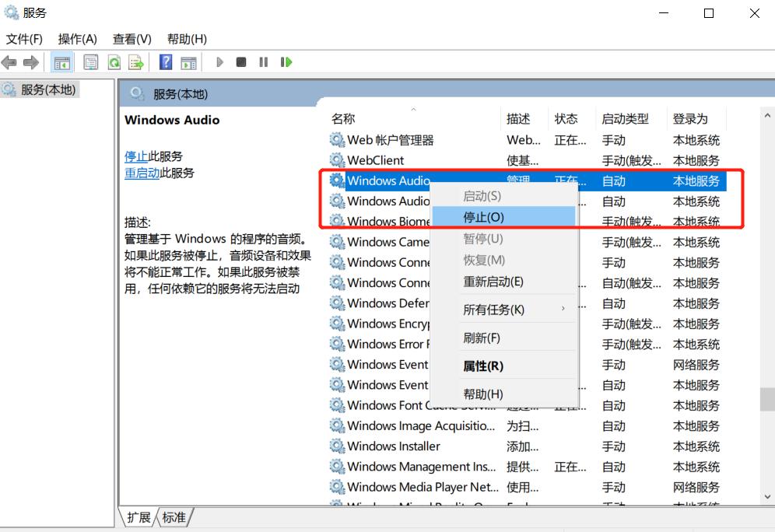Image resolution: width=775 pixels, height=532 pixels.
Task: Toggle the show/hide console tree icon
Action: coord(62,62)
